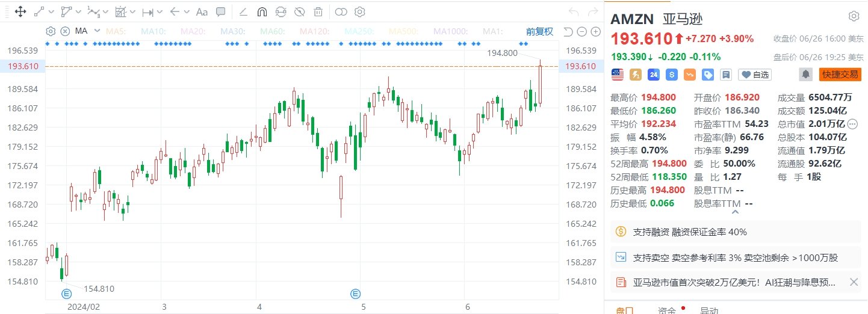Select the crosshair move tool
Viewport: 868px width, 314px height.
(20, 11)
